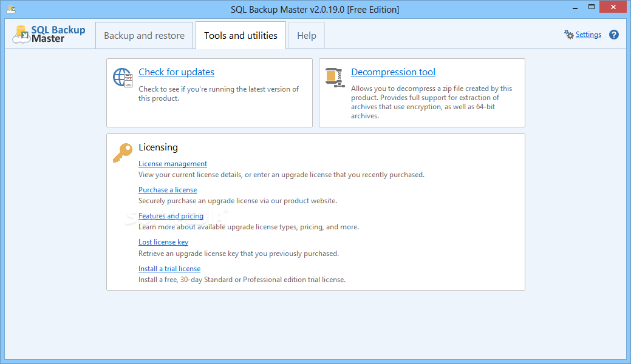The width and height of the screenshot is (631, 364).
Task: Click 'Learn more about available upgrade license types' text
Action: 248,227
